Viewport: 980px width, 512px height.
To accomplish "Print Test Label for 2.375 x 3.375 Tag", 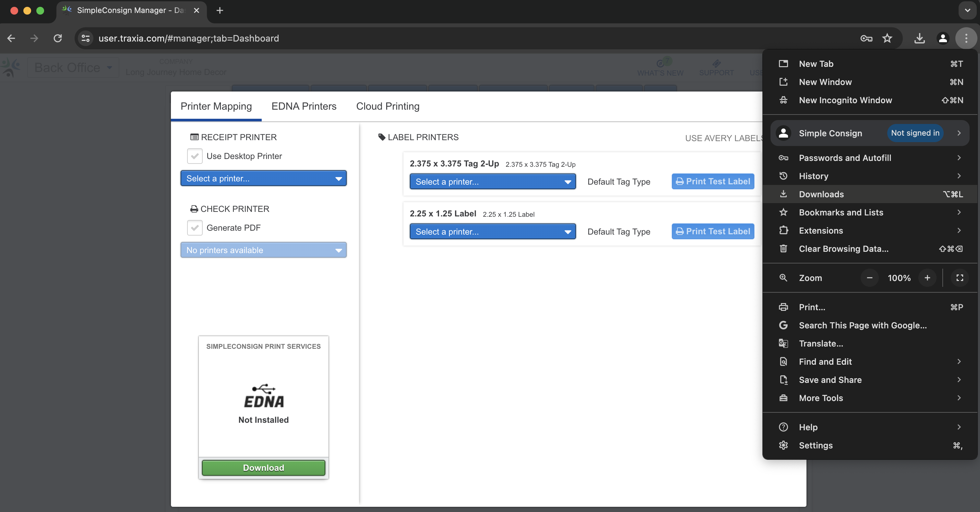I will pos(713,182).
